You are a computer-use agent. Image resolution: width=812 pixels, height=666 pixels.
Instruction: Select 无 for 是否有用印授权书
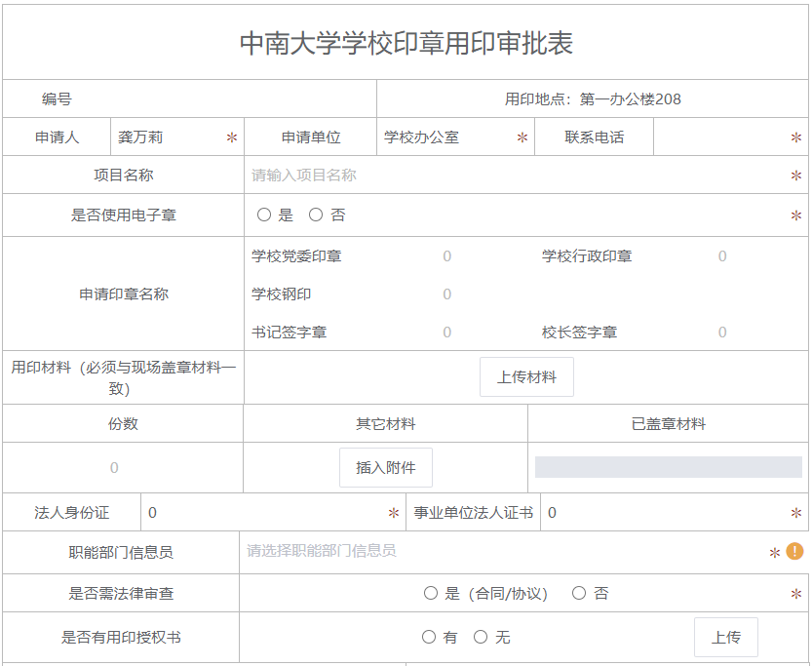coord(481,637)
